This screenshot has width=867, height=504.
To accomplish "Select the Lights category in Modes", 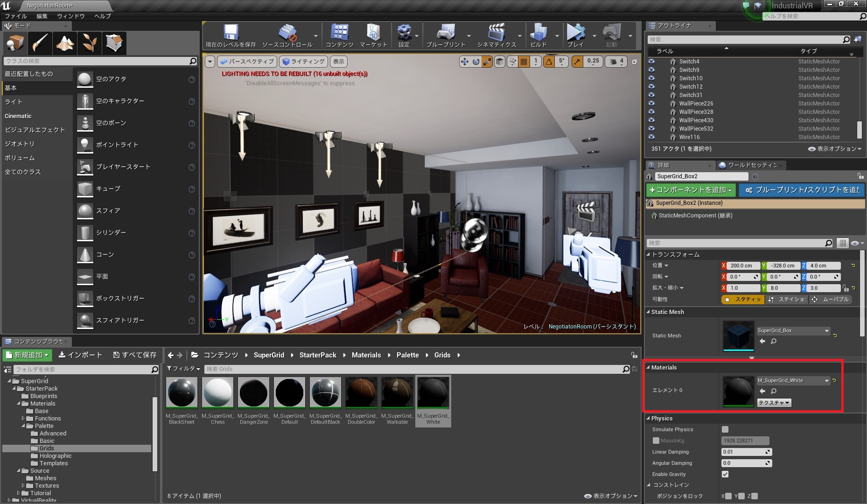I will [x=37, y=102].
